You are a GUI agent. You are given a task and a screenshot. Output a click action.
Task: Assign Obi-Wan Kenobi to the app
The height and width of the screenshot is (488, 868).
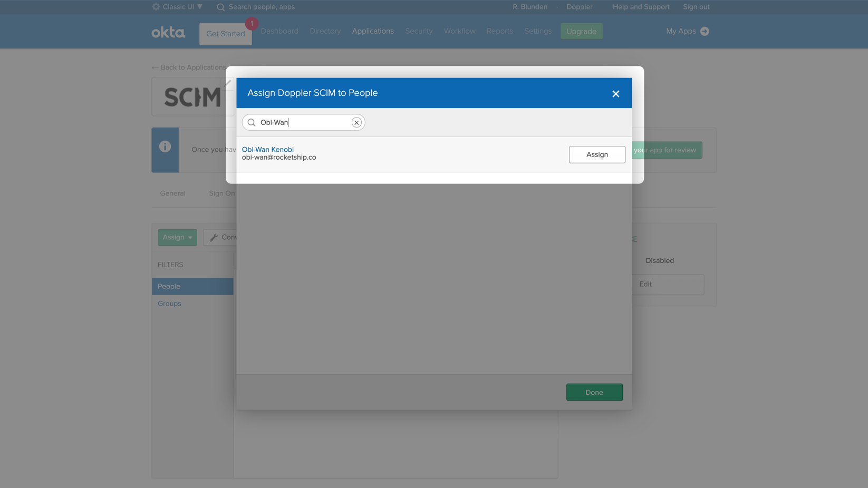(597, 154)
